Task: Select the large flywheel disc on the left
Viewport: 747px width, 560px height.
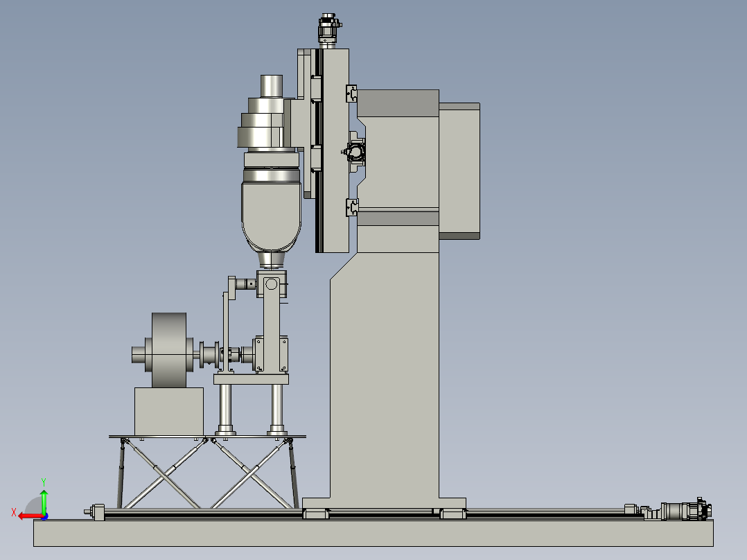Action: pyautogui.click(x=169, y=350)
